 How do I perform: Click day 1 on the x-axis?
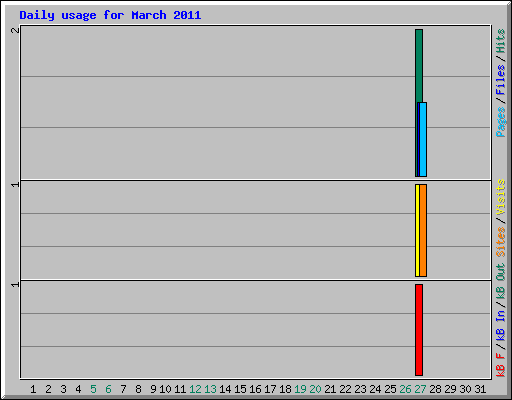tap(33, 389)
